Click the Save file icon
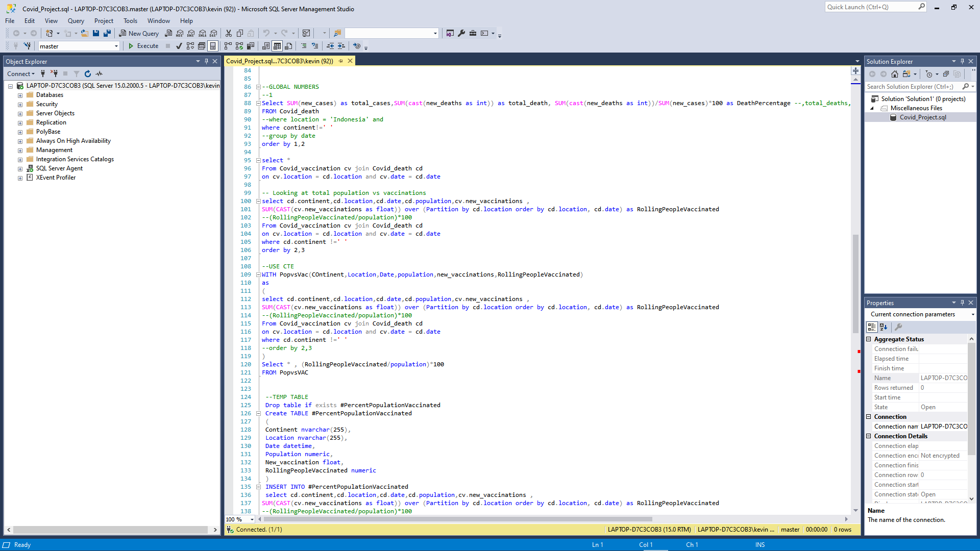The image size is (980, 551). tap(96, 33)
